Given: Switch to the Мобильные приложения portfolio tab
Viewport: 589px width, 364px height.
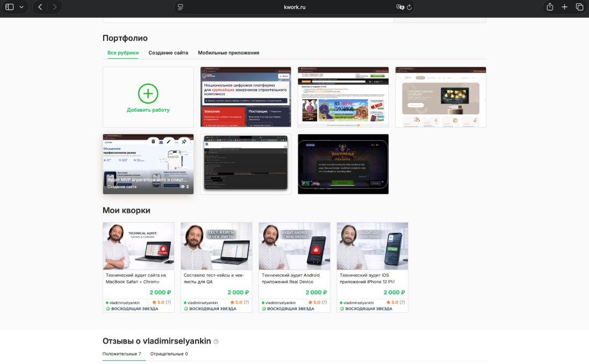Looking at the screenshot, I should point(228,53).
